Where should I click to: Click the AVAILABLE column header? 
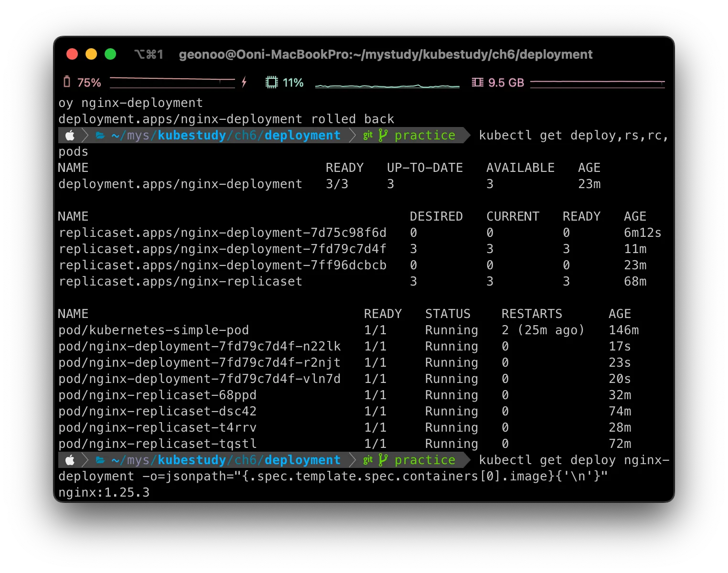[520, 168]
